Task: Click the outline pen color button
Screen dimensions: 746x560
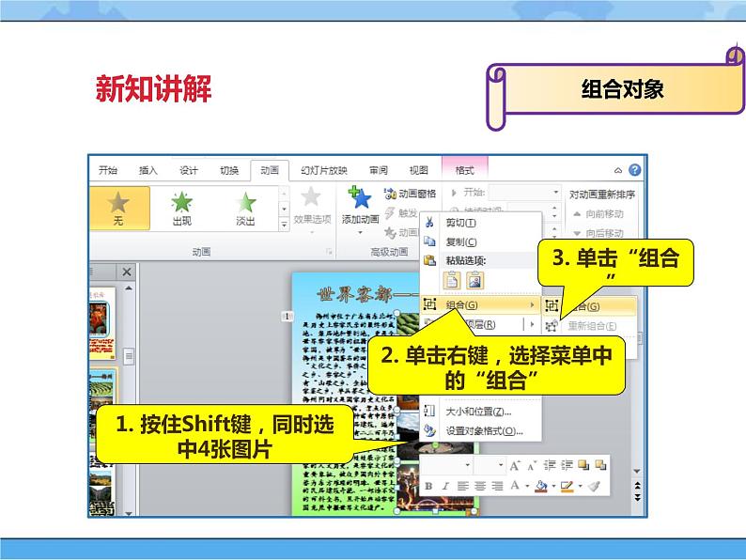Action: click(567, 486)
